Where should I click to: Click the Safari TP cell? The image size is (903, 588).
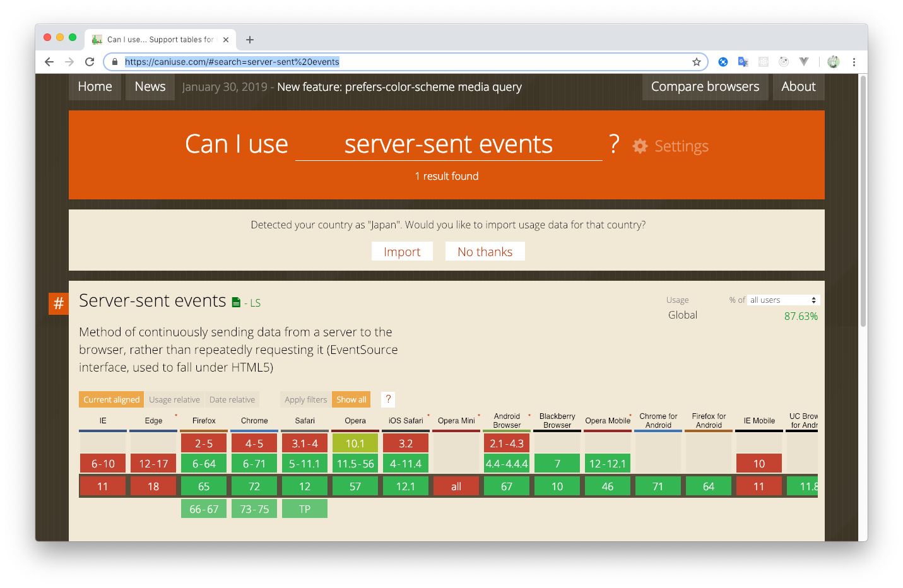(x=305, y=509)
